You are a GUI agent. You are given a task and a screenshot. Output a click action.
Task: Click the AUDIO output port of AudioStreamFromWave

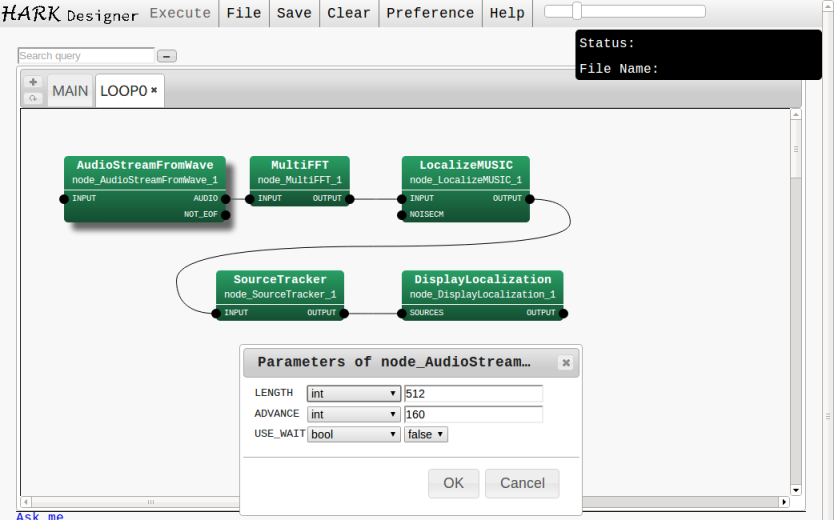[225, 199]
